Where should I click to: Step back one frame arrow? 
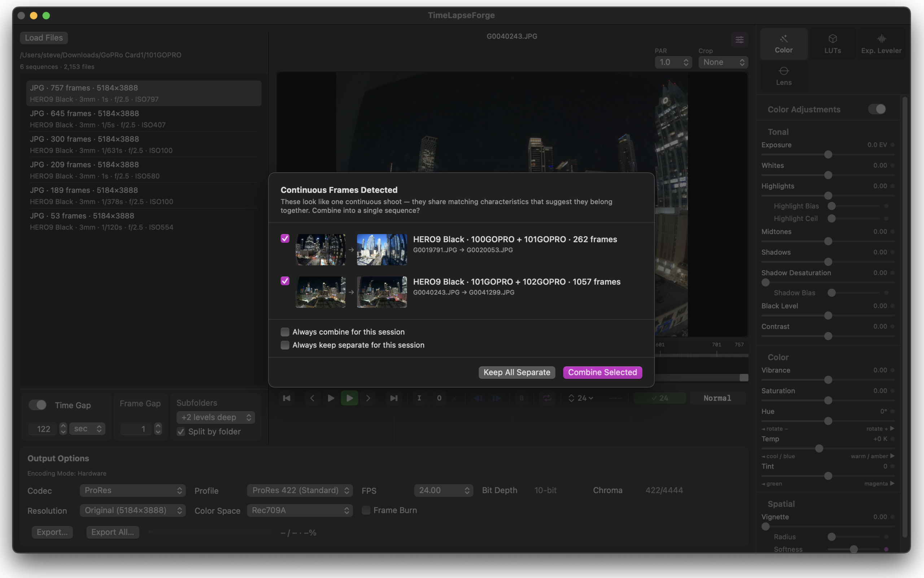(x=312, y=398)
